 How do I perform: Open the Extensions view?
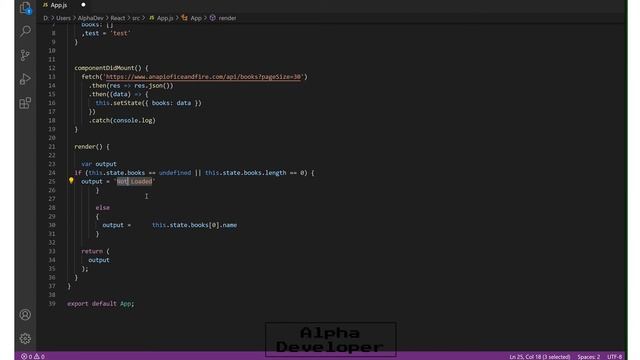25,103
